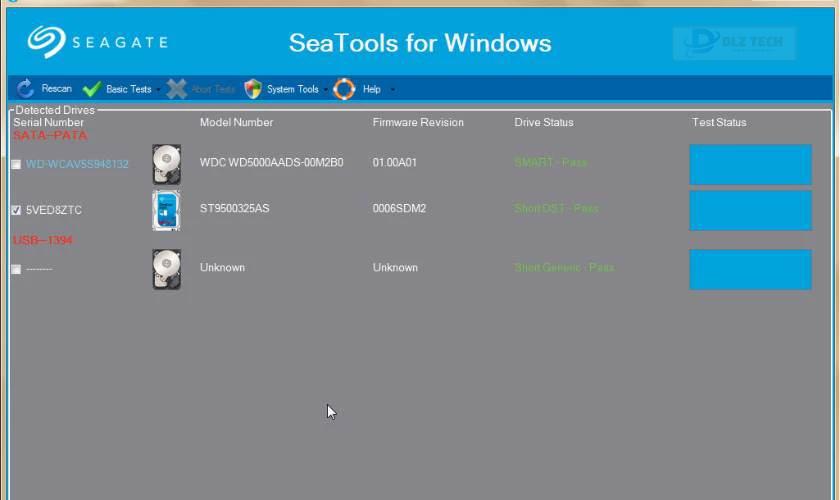
Task: Click the Basic Tests green checkmark icon
Action: [92, 88]
